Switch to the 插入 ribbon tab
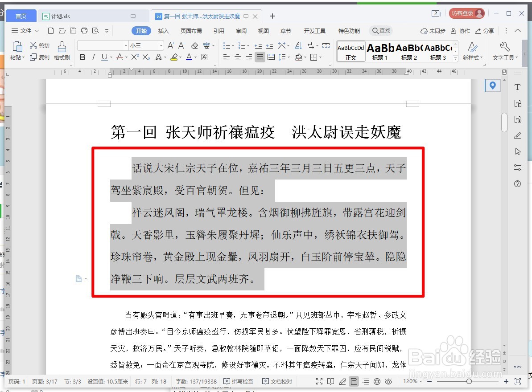 (x=163, y=31)
